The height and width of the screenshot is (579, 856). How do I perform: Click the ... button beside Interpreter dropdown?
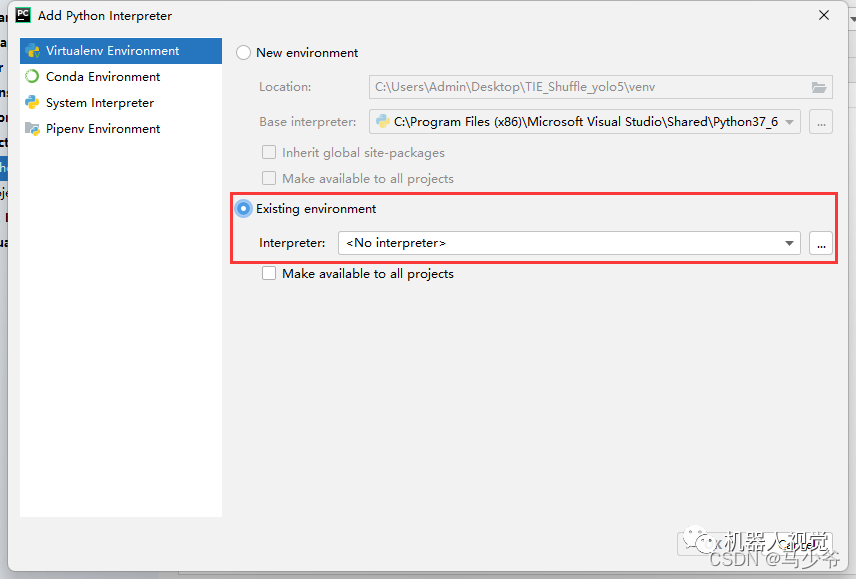[821, 243]
